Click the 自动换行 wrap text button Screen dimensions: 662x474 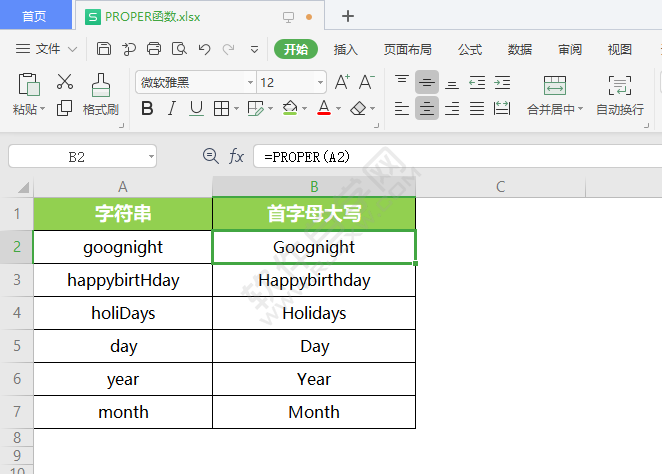(x=619, y=96)
